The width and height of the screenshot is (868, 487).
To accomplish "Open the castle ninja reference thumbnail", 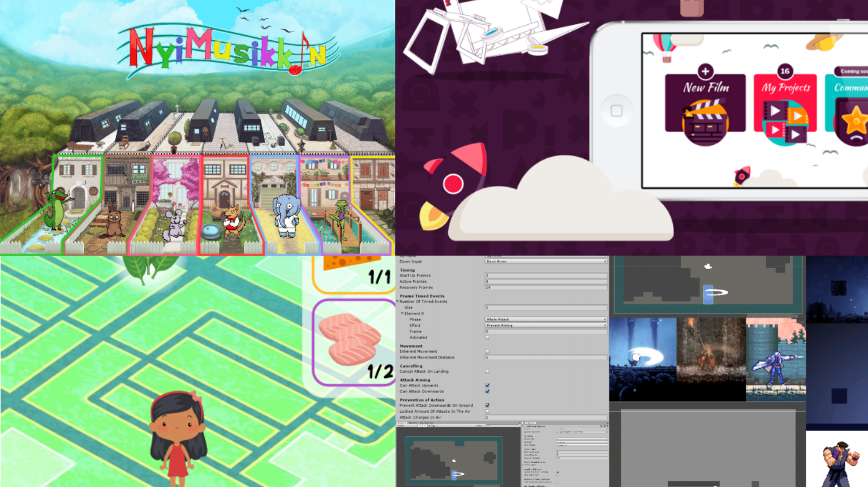I will [x=776, y=359].
